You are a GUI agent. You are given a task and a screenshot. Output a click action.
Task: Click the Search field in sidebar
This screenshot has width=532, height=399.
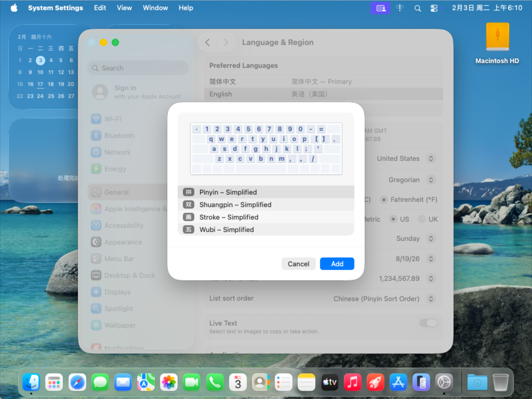(x=138, y=68)
